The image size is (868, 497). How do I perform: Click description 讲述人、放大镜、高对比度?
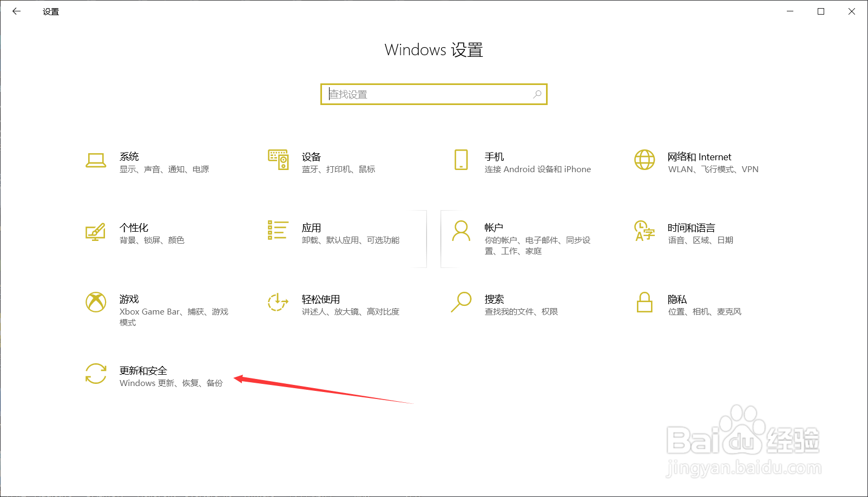(351, 312)
